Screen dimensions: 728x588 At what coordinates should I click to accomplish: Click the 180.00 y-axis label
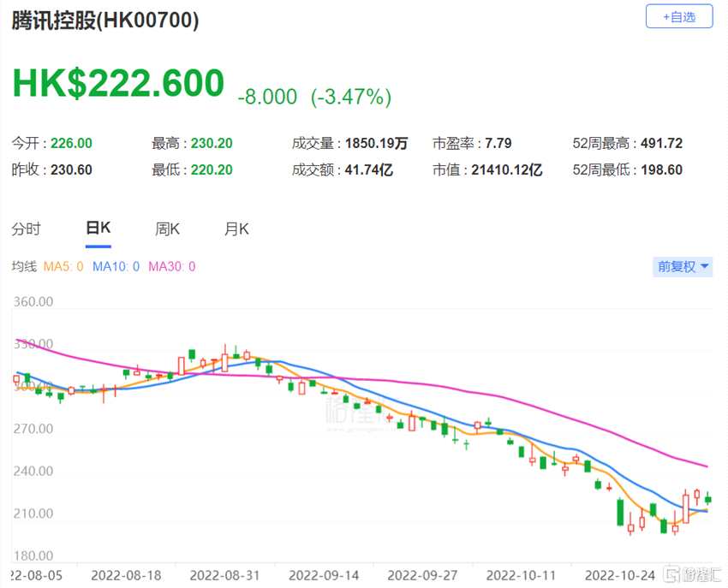coord(33,555)
